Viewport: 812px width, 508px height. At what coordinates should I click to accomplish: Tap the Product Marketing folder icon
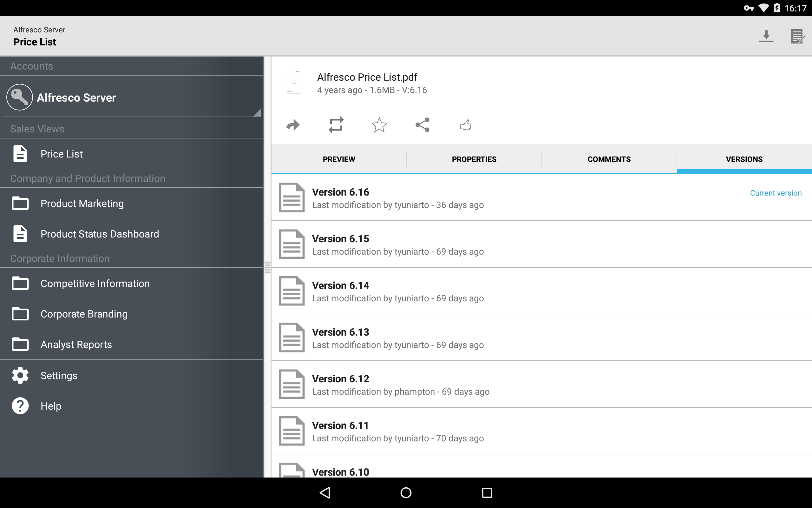click(x=20, y=203)
